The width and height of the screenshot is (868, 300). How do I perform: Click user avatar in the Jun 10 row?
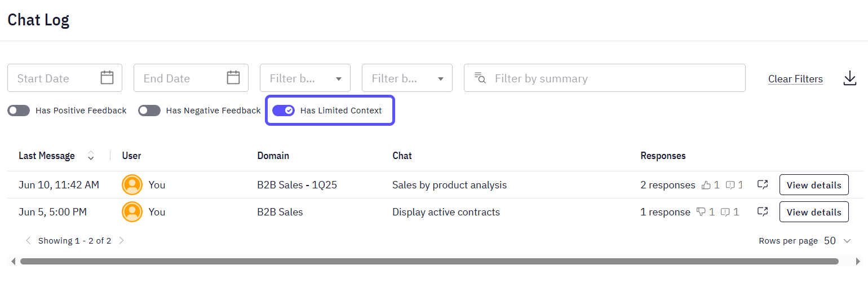[132, 184]
